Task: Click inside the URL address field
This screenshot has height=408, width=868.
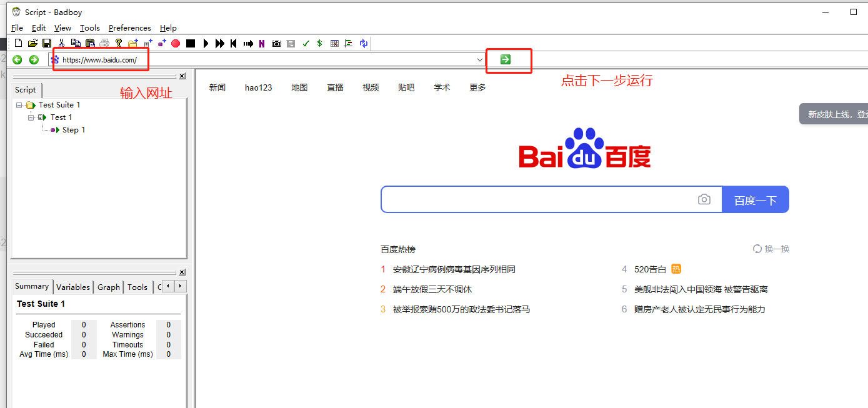Action: pos(100,60)
